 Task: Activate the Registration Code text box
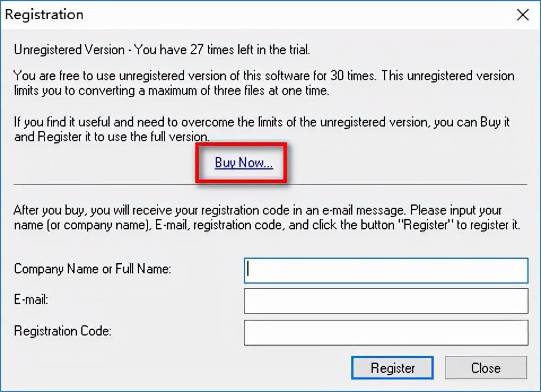[x=386, y=333]
